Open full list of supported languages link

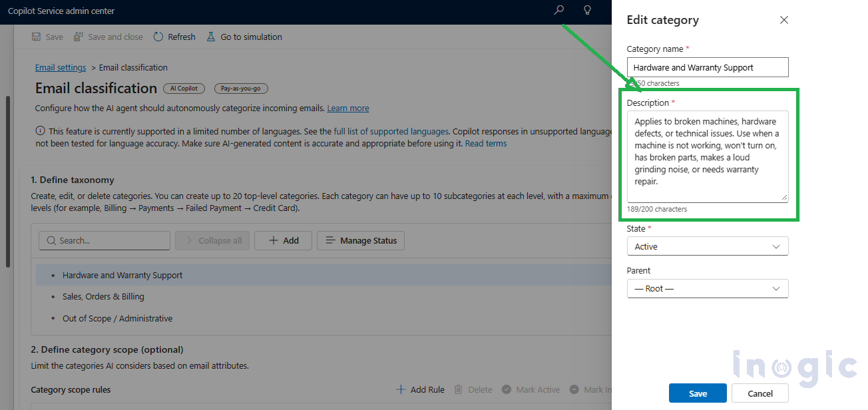point(391,131)
